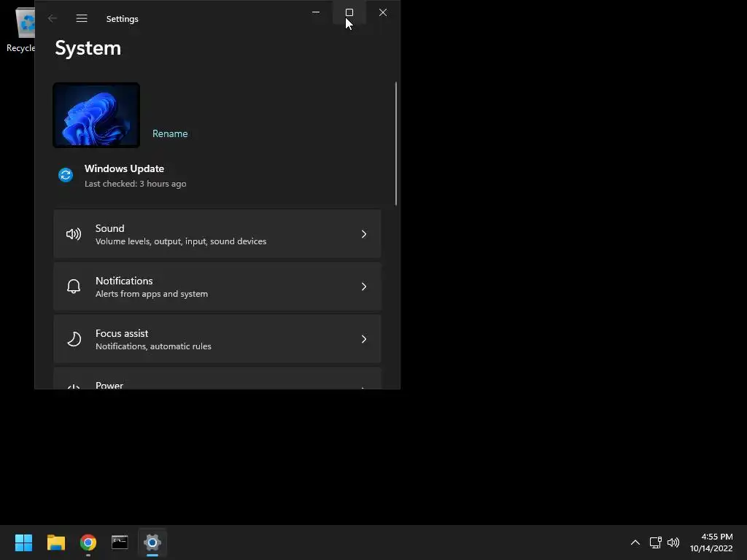The image size is (747, 560).
Task: Click 'Alerts from apps and system' text
Action: 152,294
